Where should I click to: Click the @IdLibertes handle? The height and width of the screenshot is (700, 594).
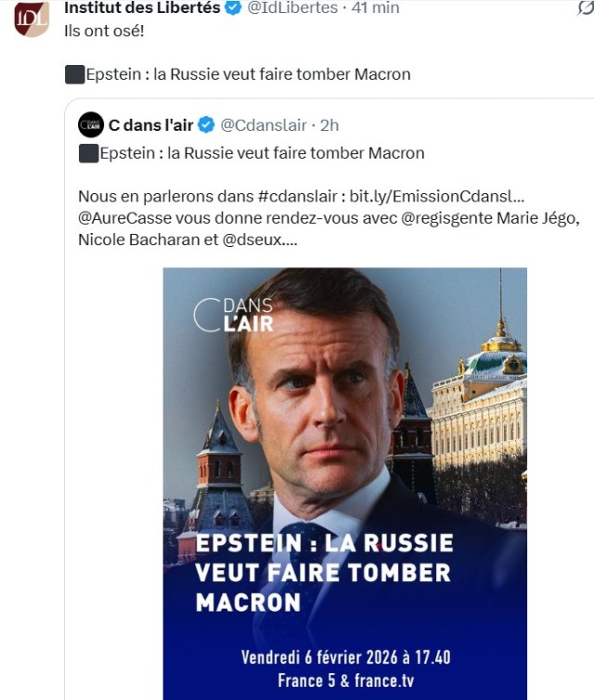point(291,8)
